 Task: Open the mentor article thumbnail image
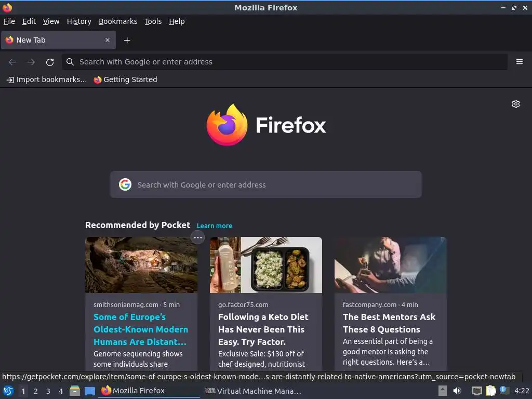click(x=391, y=264)
